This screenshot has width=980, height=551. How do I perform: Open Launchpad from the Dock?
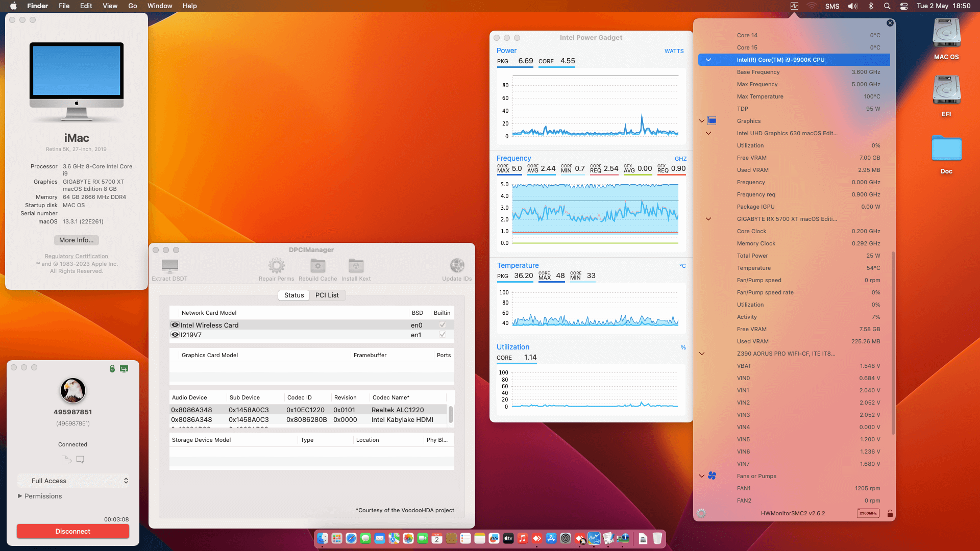pyautogui.click(x=337, y=538)
